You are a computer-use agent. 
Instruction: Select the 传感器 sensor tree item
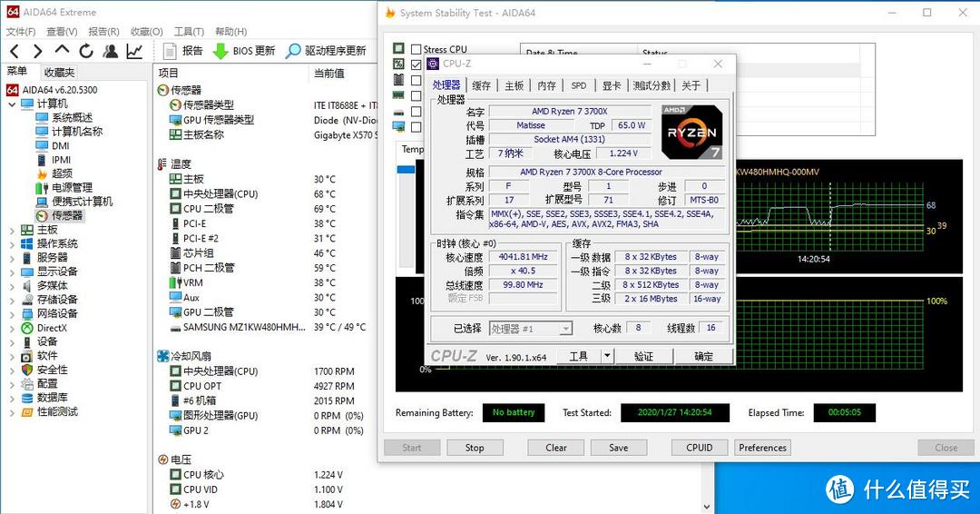click(x=67, y=215)
